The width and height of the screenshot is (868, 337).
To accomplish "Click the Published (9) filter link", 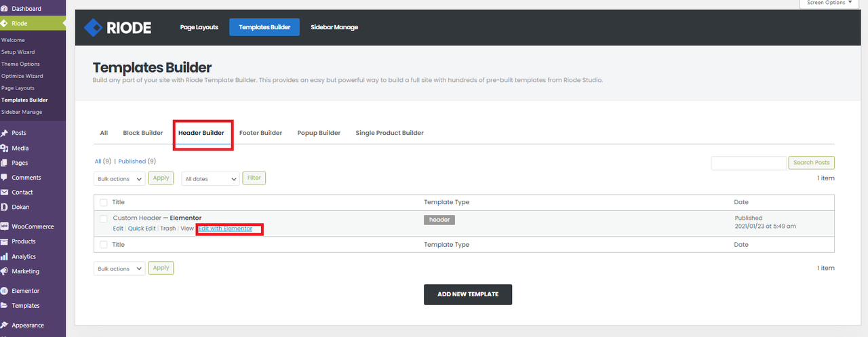I will (137, 161).
